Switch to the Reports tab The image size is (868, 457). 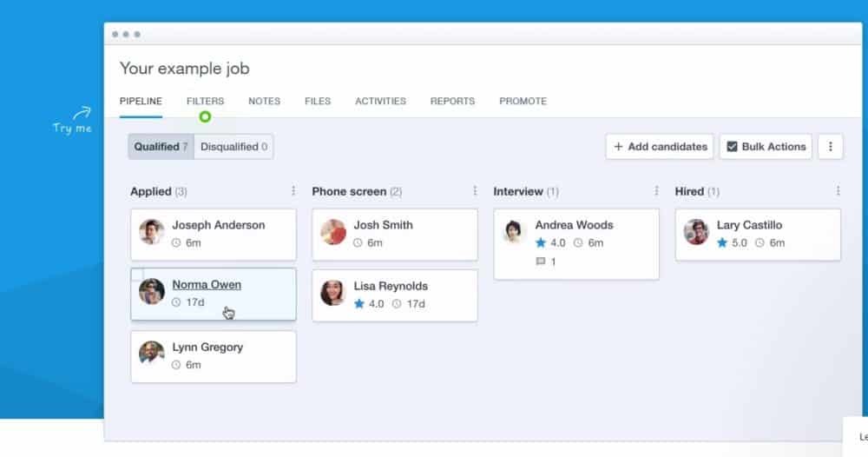(x=452, y=101)
